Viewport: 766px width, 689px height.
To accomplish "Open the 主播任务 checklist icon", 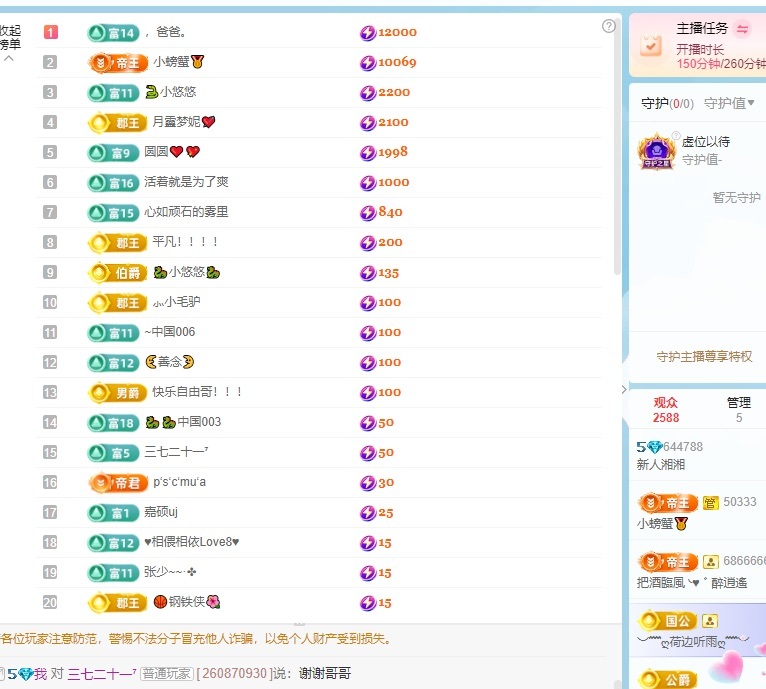I will 651,44.
